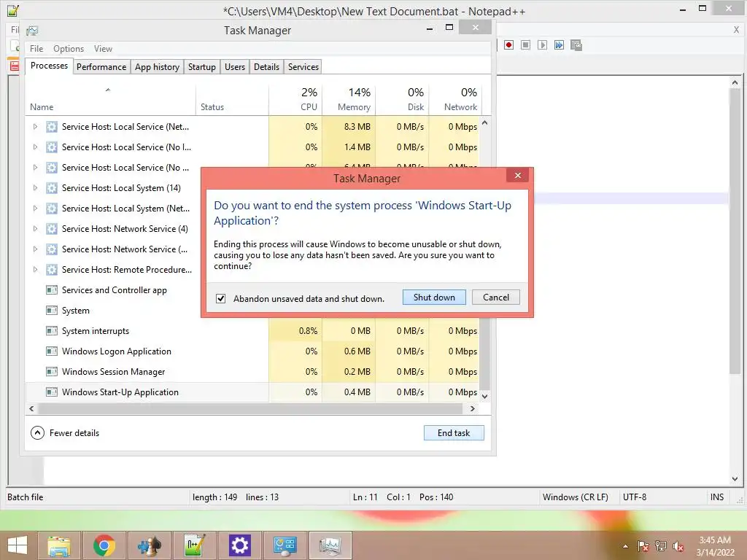The width and height of the screenshot is (747, 560).
Task: Expand Service Host: Network Service (4)
Action: [35, 228]
